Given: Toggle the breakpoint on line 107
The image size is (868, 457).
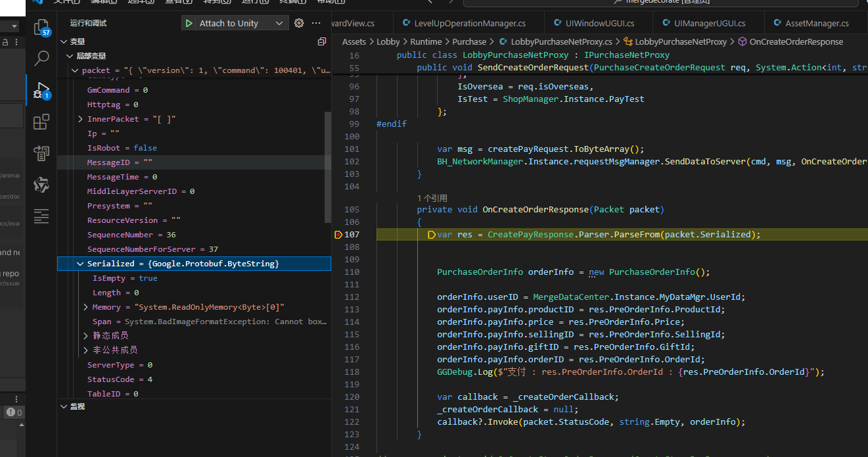Looking at the screenshot, I should coord(339,235).
